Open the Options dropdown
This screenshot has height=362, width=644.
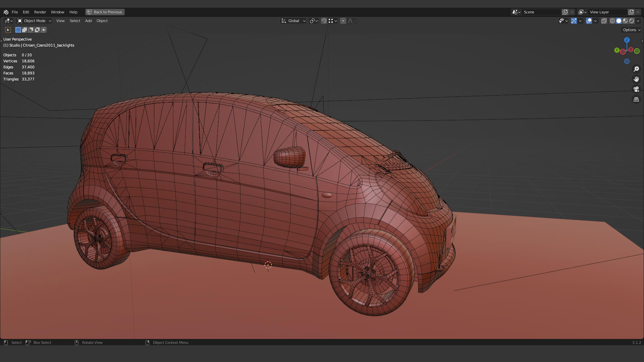click(632, 30)
